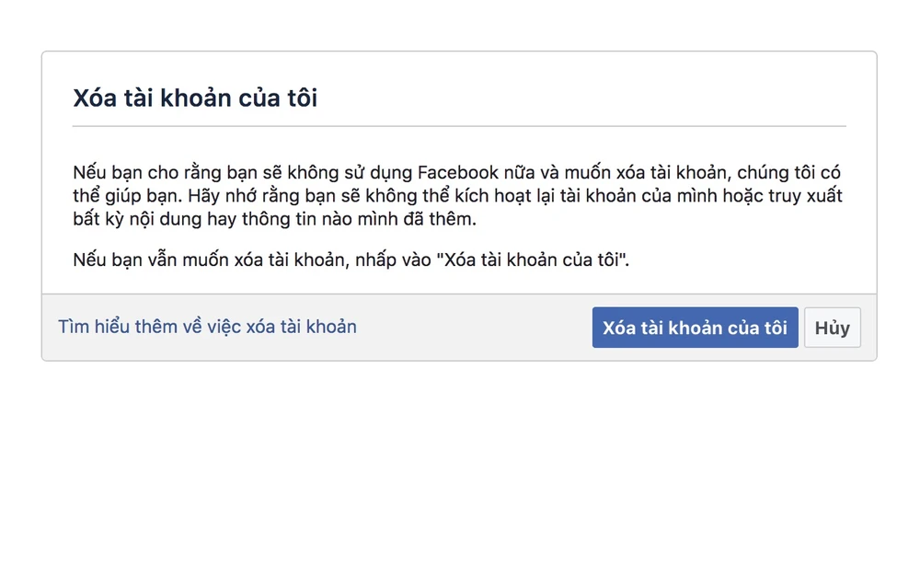Click the words "bất kỳ nội dung"

pos(134,220)
